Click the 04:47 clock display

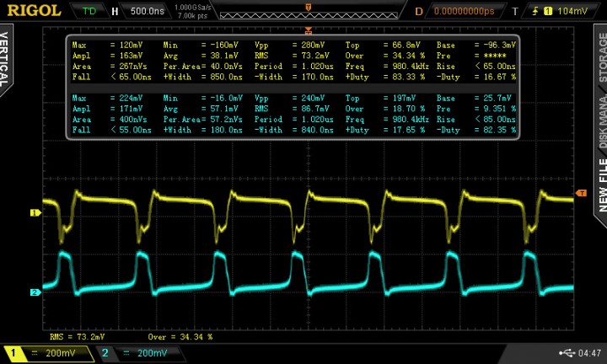589,353
